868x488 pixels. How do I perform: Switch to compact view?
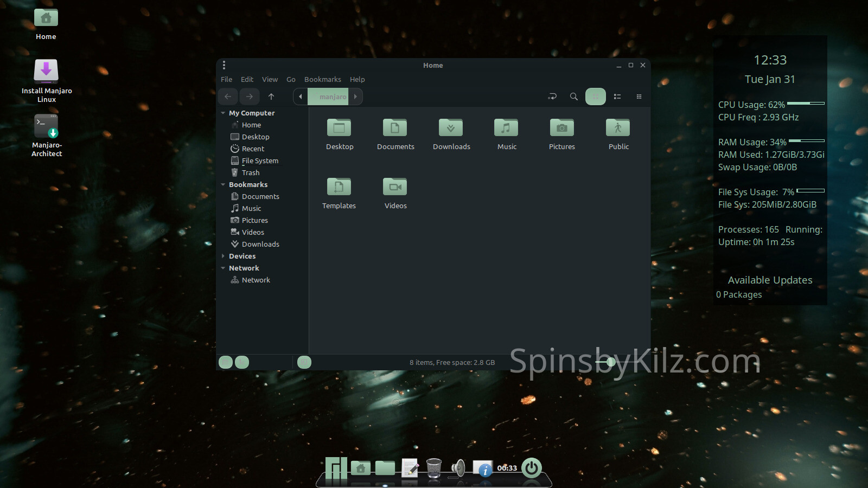[x=639, y=97]
